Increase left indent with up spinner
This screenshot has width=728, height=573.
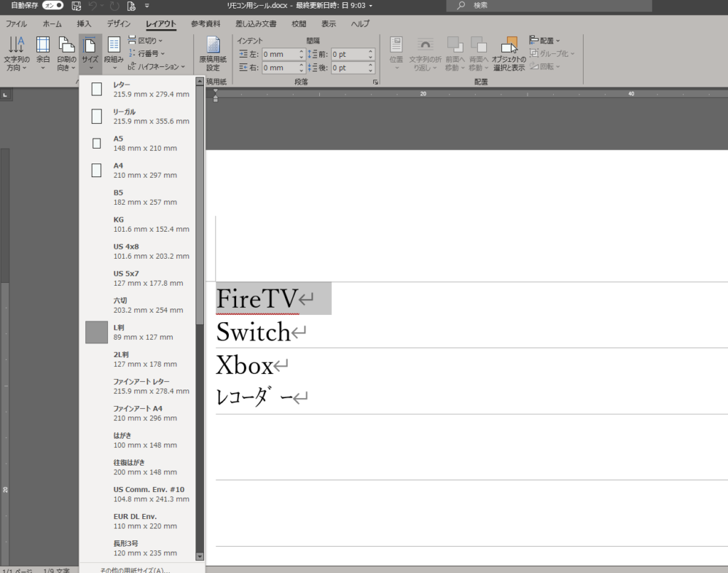[301, 52]
